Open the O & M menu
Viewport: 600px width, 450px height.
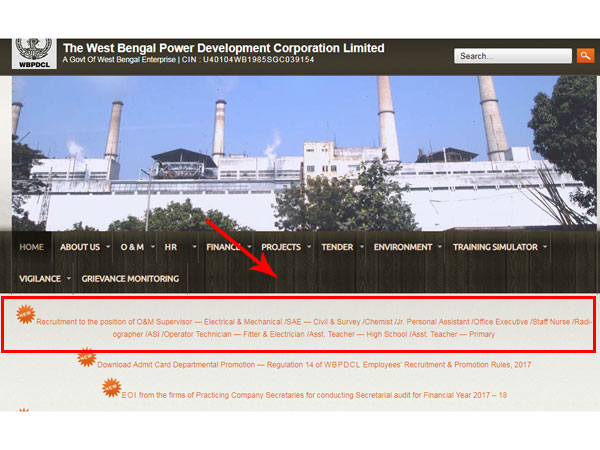point(132,247)
